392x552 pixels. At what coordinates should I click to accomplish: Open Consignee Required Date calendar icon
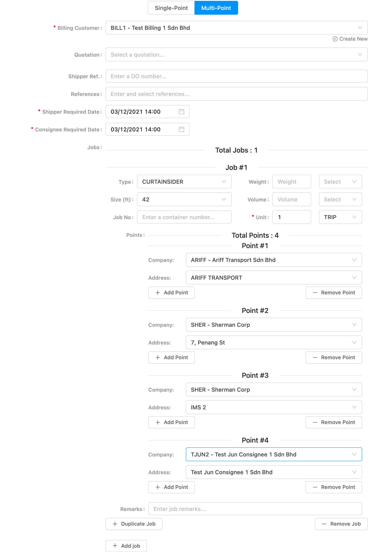click(x=182, y=129)
